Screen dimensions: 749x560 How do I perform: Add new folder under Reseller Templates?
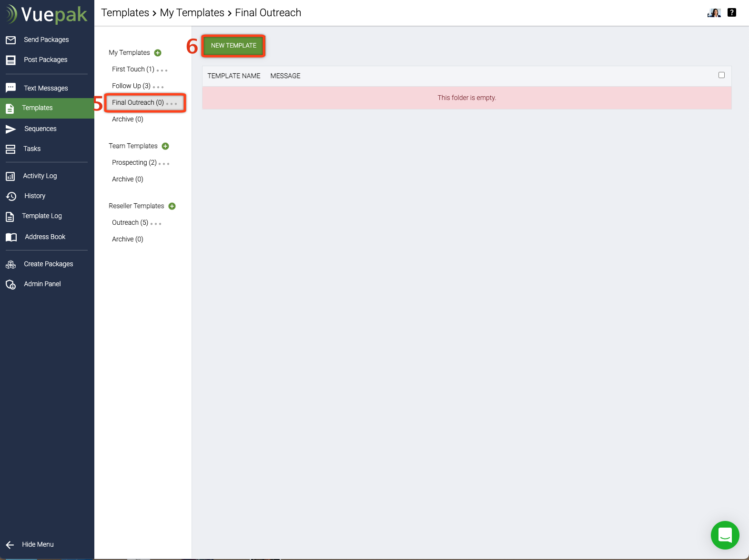click(172, 206)
